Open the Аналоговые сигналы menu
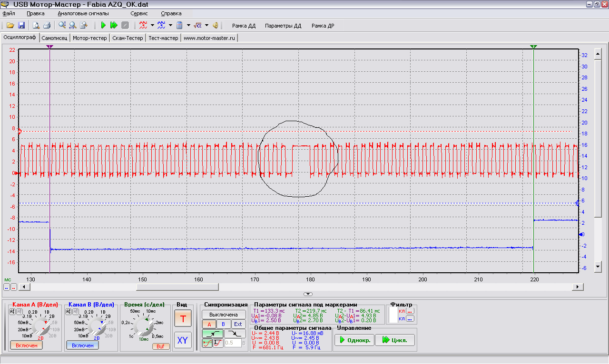Viewport: 609px width, 364px height. point(83,14)
